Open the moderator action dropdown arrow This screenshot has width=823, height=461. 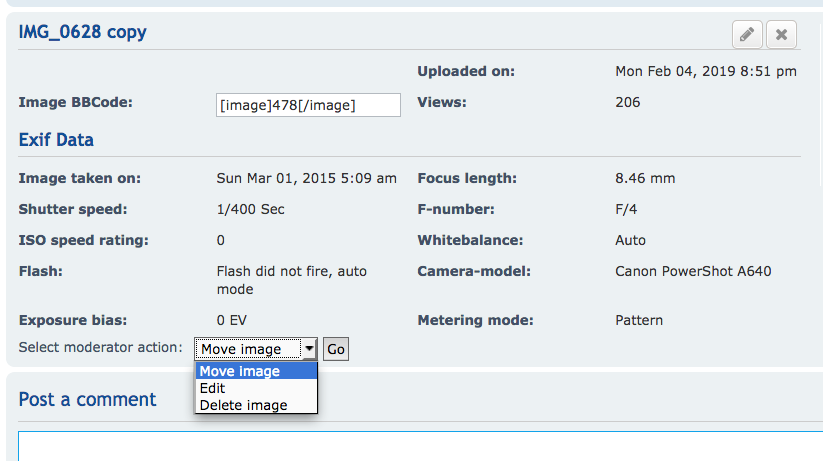(x=309, y=349)
